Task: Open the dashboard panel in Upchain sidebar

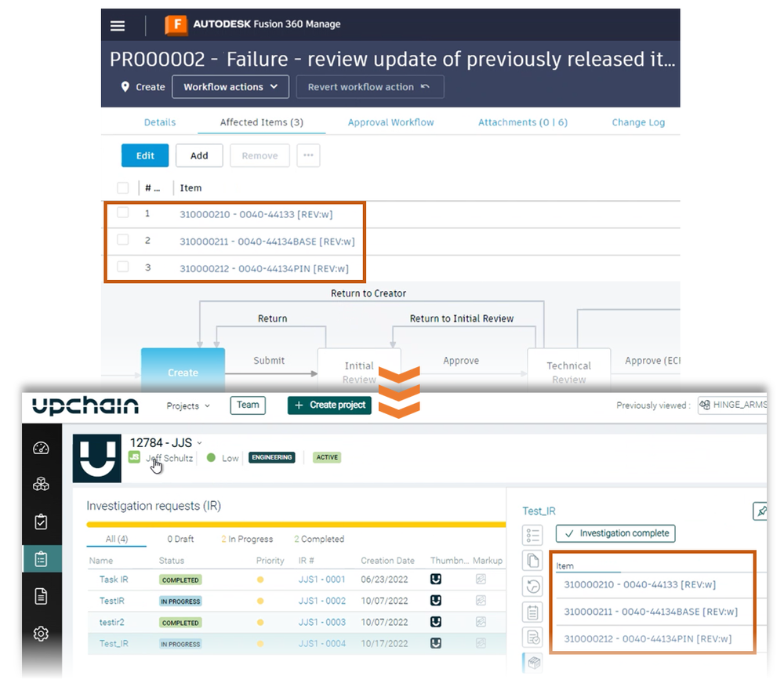Action: tap(42, 448)
